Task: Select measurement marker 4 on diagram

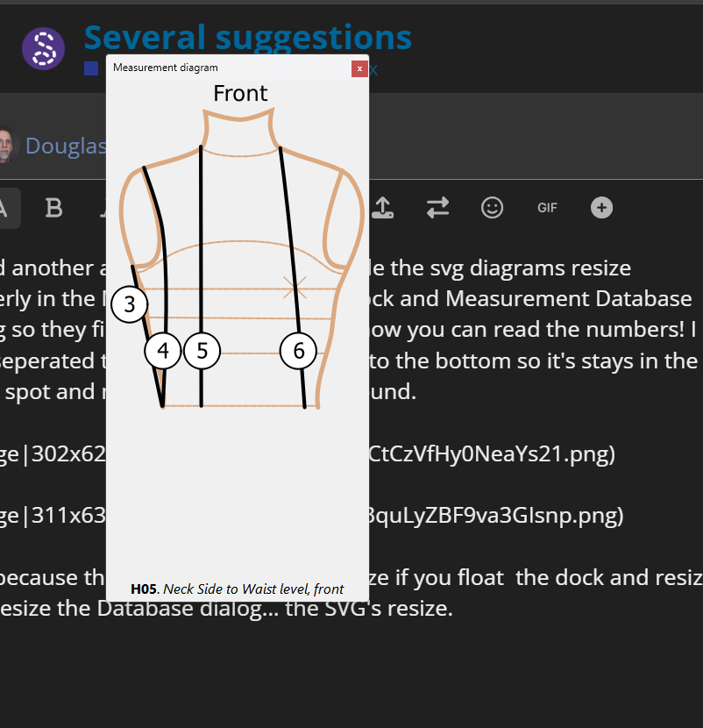Action: (162, 351)
